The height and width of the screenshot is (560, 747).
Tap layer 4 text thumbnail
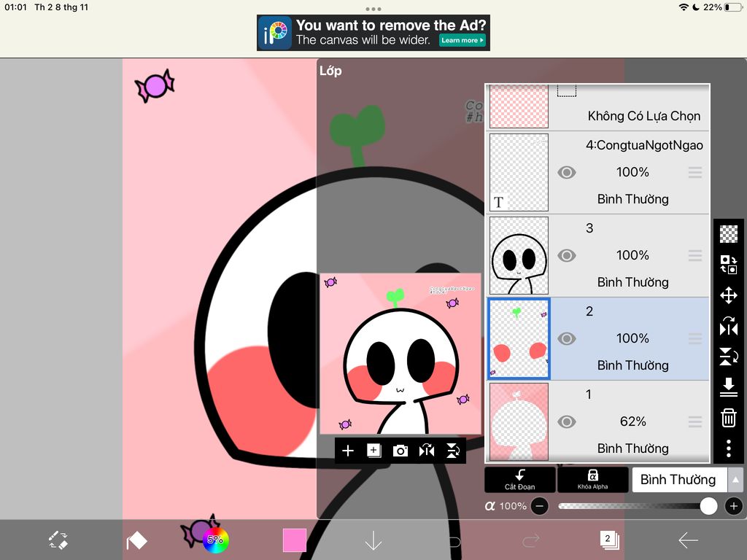point(519,172)
